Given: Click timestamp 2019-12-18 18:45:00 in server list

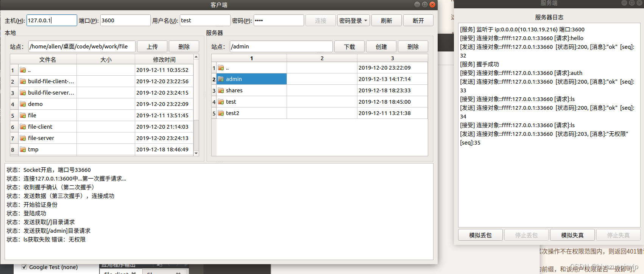Looking at the screenshot, I should [x=385, y=102].
